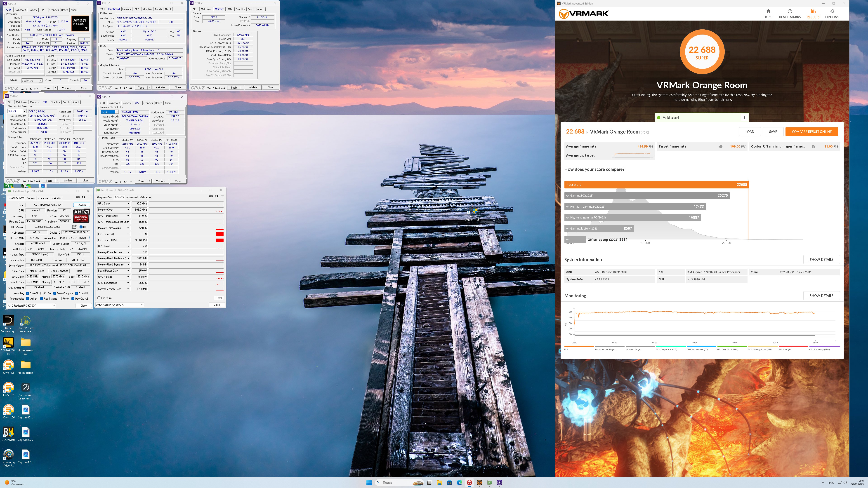Click SHOW DETAILS for System information
Screen dimensions: 868x488
click(x=821, y=259)
